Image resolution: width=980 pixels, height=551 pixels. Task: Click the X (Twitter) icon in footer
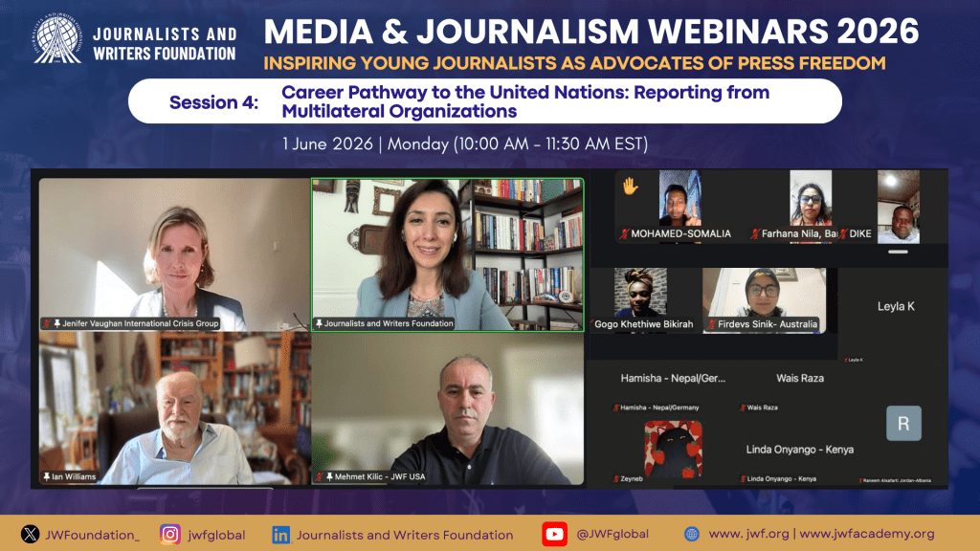pos(30,534)
